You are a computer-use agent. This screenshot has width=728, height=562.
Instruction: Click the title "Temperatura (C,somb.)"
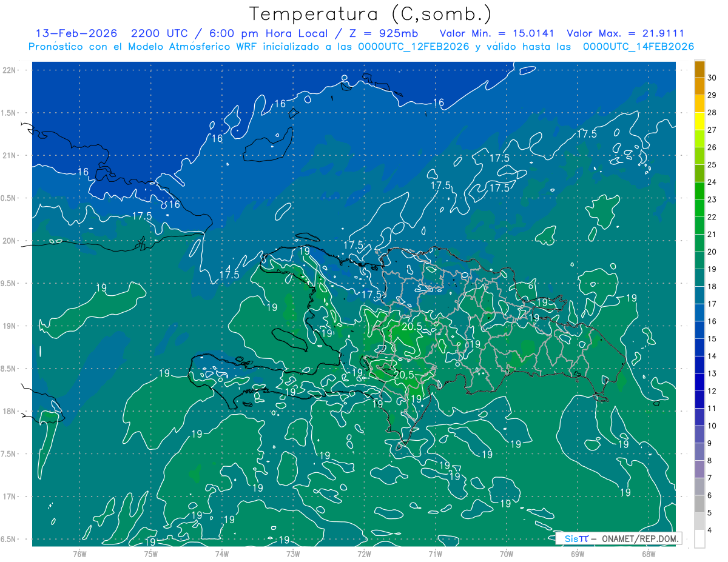pyautogui.click(x=371, y=14)
